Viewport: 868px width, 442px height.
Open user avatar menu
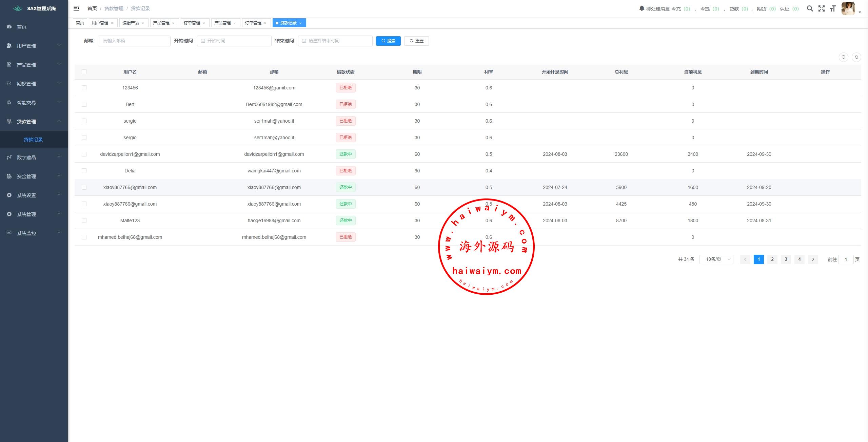point(849,8)
